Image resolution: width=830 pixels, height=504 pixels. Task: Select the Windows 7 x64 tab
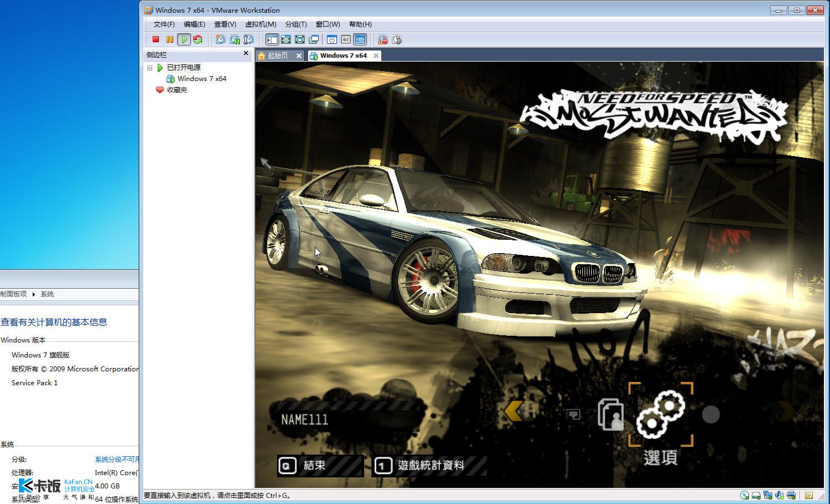click(343, 56)
